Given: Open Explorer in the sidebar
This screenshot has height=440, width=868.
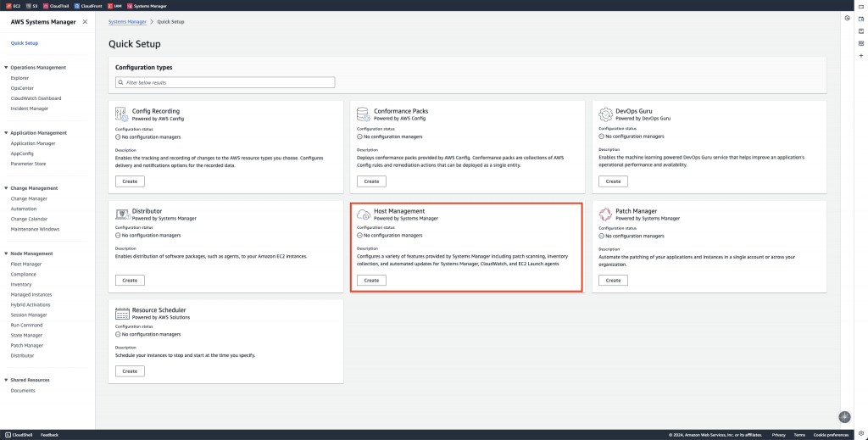Looking at the screenshot, I should [19, 78].
